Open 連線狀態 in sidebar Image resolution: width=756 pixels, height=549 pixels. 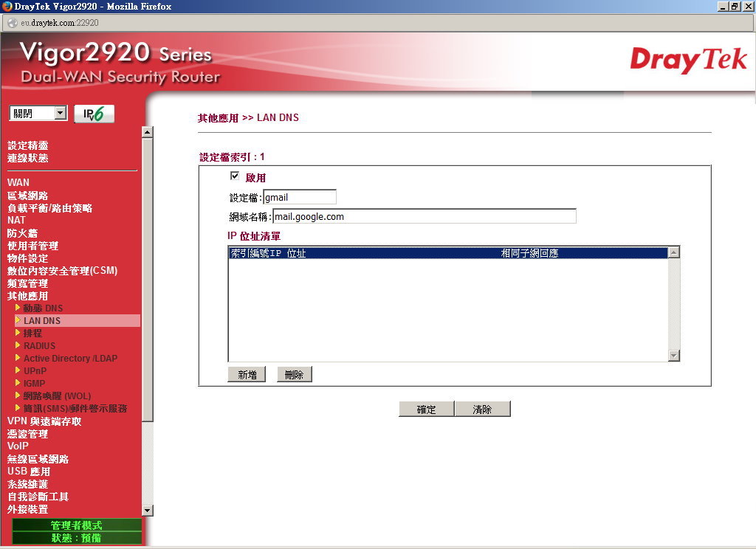pos(28,158)
